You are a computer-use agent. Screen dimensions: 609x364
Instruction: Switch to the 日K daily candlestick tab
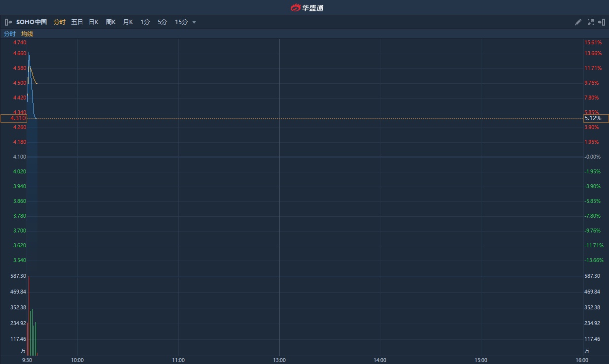pyautogui.click(x=94, y=22)
